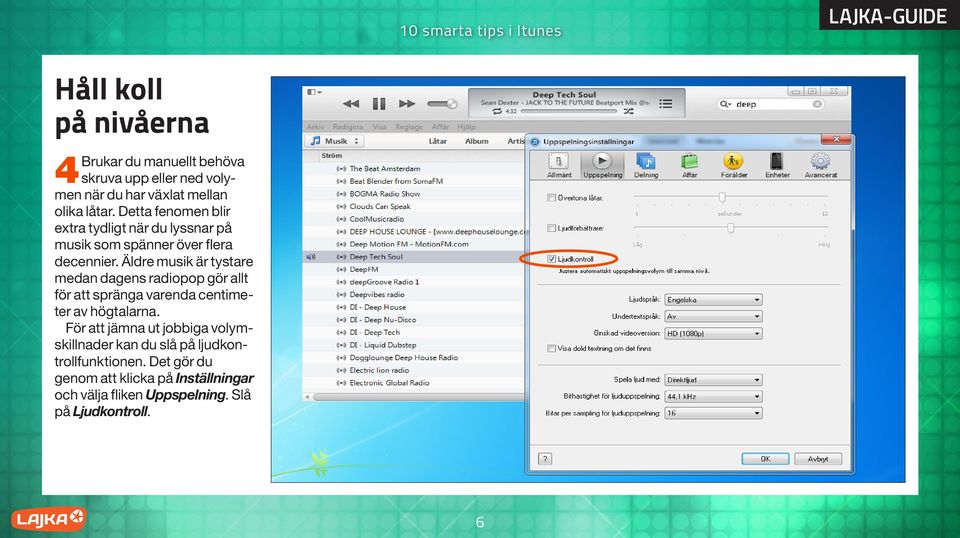The height and width of the screenshot is (538, 960).
Task: Select the Uppspelning preferences icon
Action: pyautogui.click(x=602, y=165)
